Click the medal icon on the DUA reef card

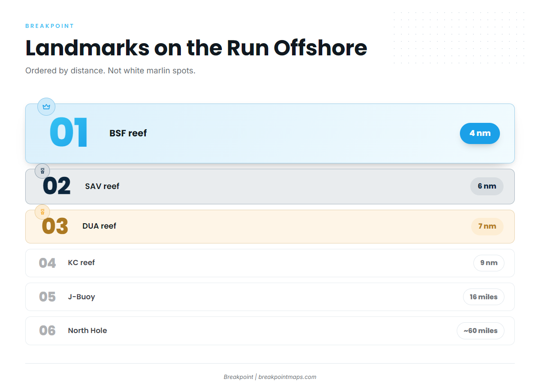(42, 212)
